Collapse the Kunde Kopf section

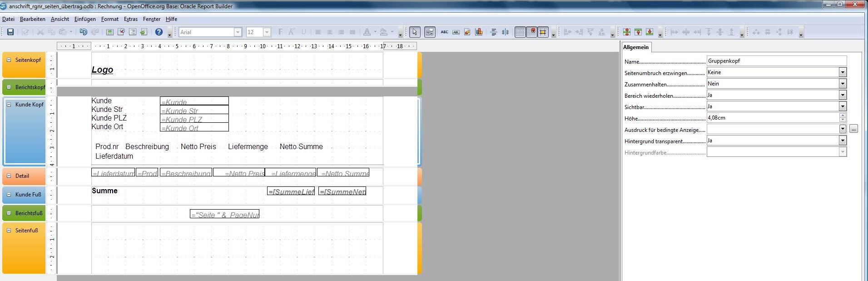[x=9, y=104]
